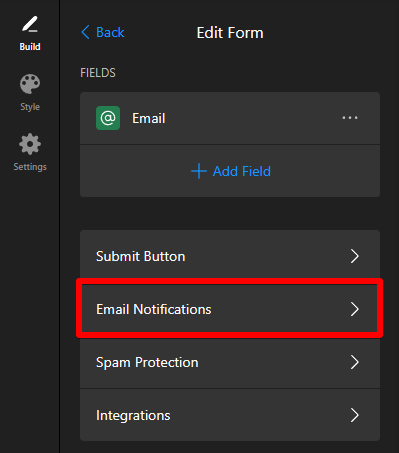Select the Style palette icon
Screen dimensions: 399x453
30,84
